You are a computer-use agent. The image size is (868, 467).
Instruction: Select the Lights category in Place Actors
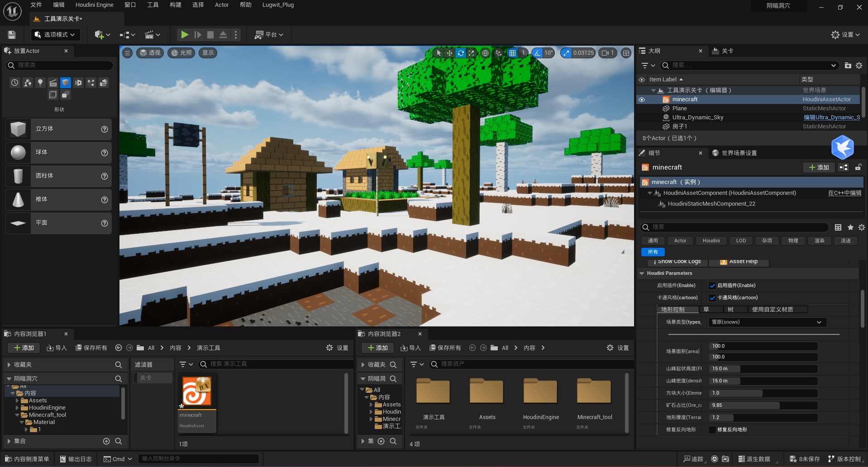[40, 83]
